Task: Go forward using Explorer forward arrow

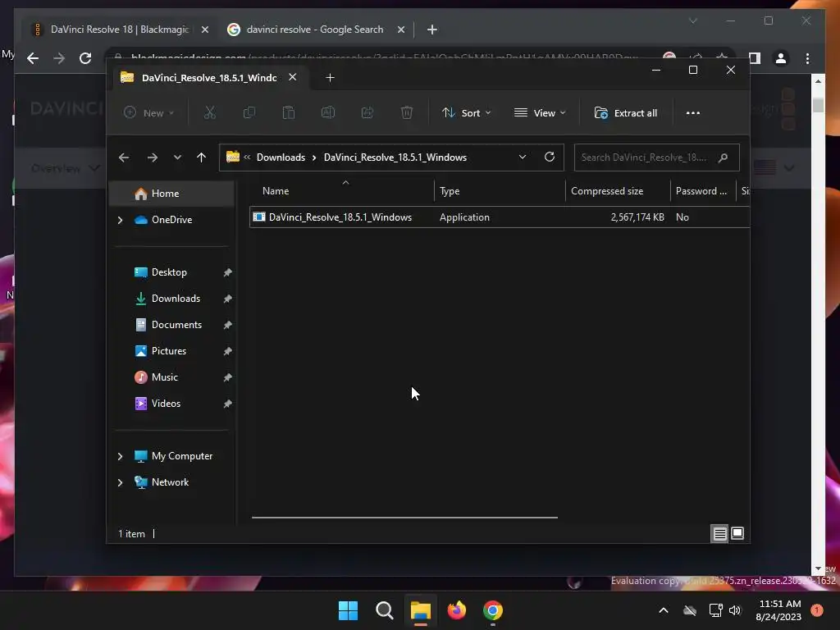Action: [152, 157]
